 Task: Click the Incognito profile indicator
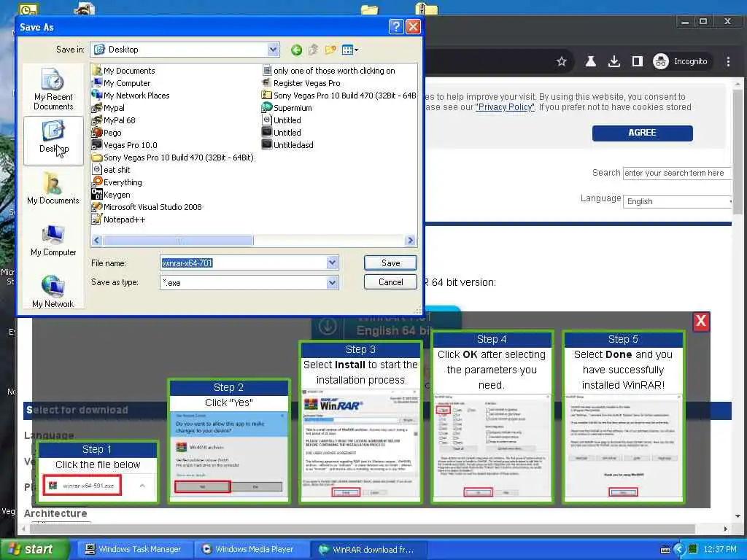(681, 61)
